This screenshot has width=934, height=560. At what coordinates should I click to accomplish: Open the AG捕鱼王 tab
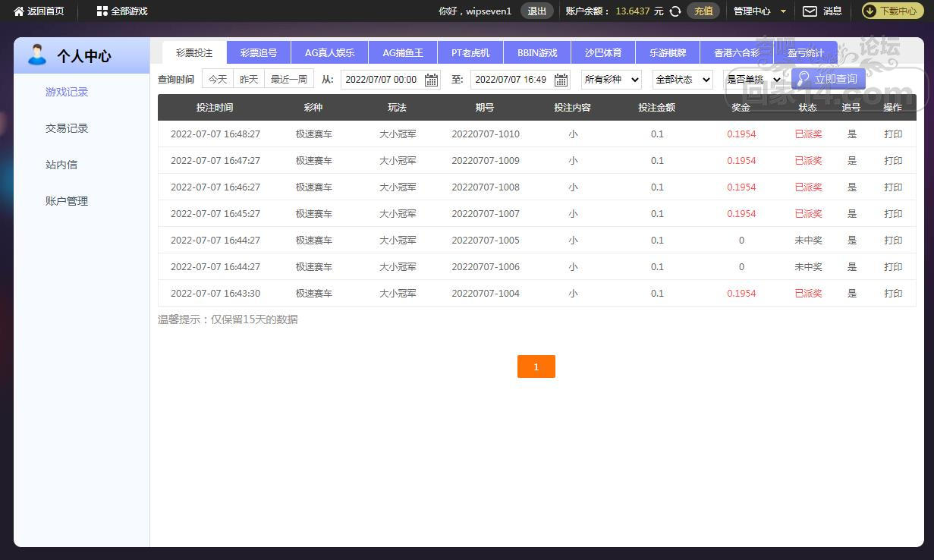(403, 53)
